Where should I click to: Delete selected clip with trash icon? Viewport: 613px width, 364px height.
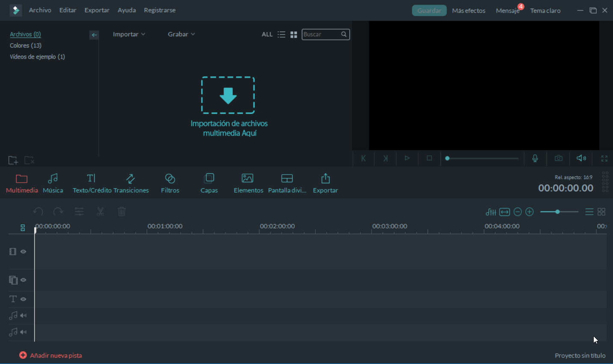(122, 212)
